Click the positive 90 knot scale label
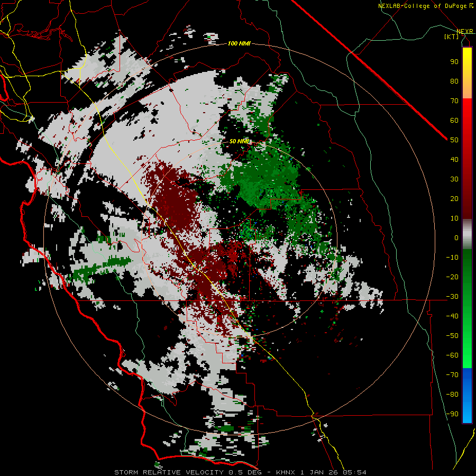Image resolution: width=476 pixels, height=476 pixels. click(x=454, y=62)
